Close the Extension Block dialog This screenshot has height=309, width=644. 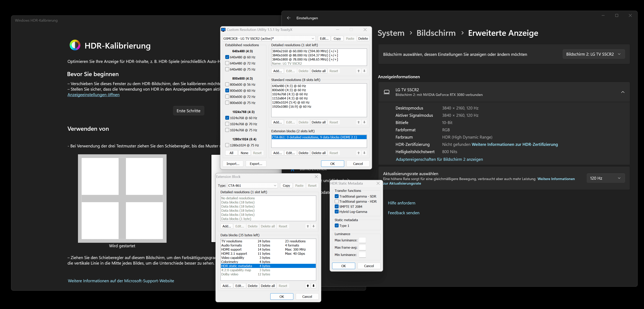(x=316, y=177)
